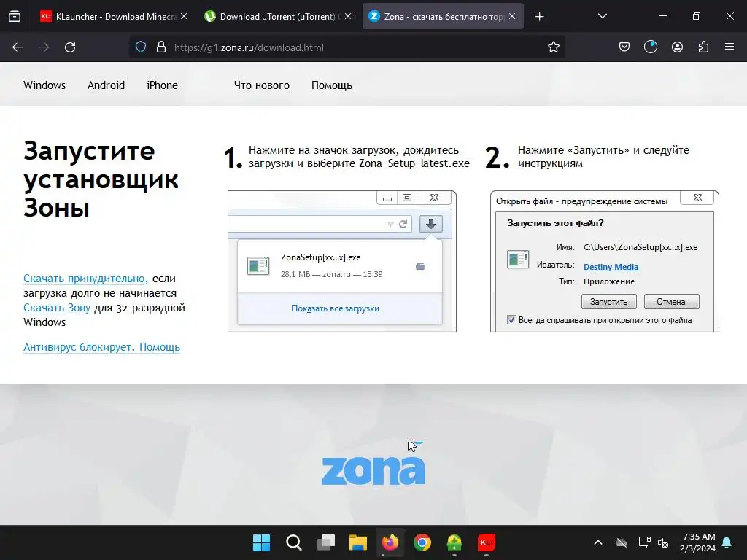Show hidden system tray icons
Viewport: 747px width, 560px height.
(598, 542)
